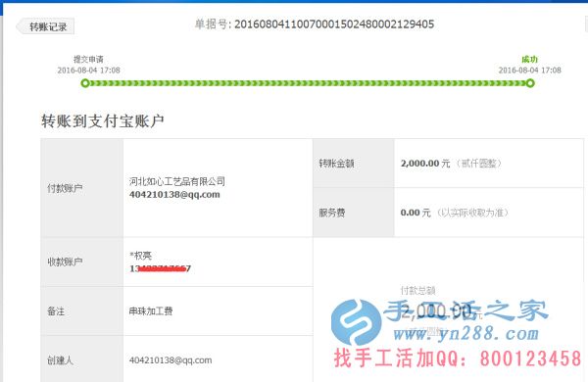The height and width of the screenshot is (382, 588).
Task: Click the 转账金额 label
Action: point(336,164)
